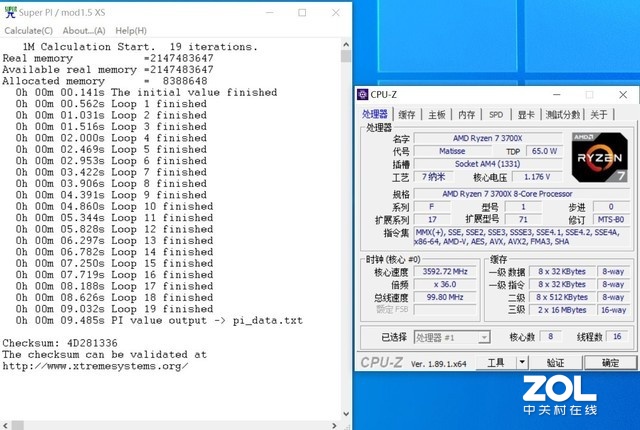Select the 处理器 tab in CPU-Z
Viewport: 640px width, 430px height.
point(375,114)
